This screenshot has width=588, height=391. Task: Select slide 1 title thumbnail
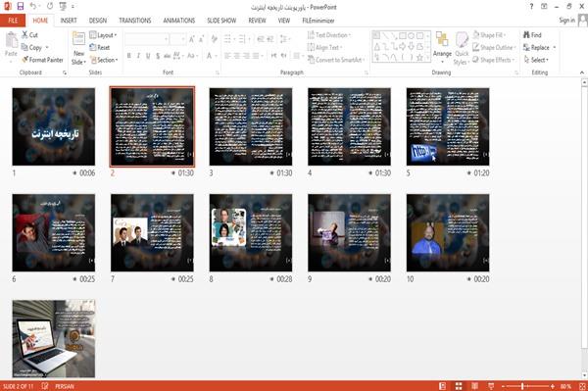tap(54, 126)
